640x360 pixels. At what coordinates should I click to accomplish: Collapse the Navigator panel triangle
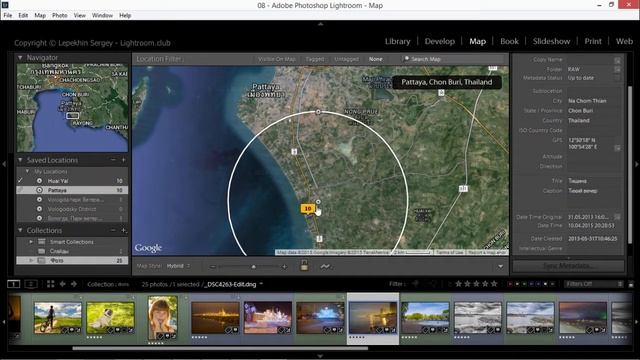(x=20, y=58)
